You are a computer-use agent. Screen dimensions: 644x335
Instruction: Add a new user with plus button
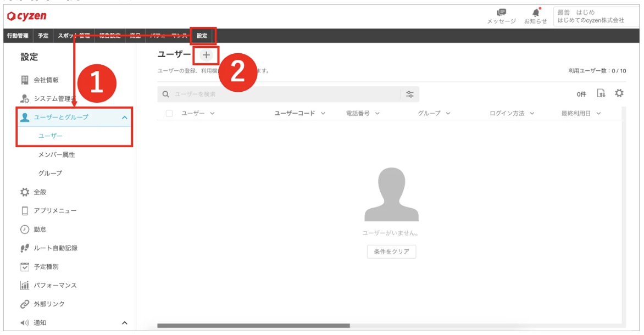tap(206, 54)
